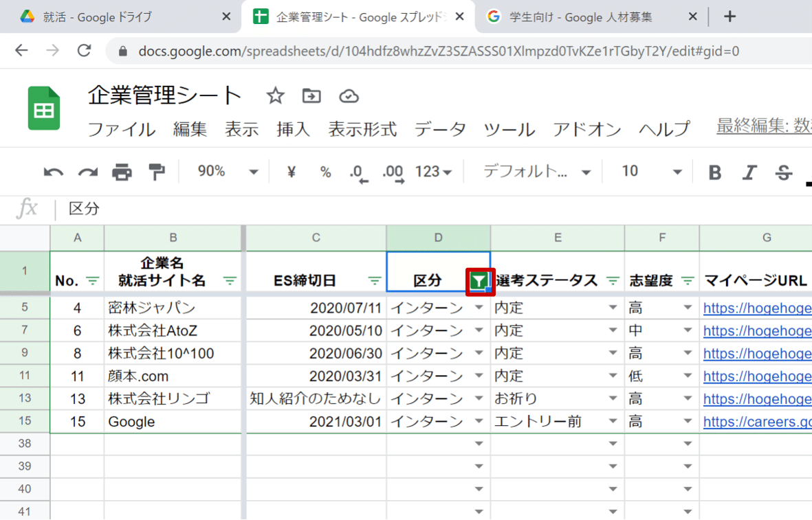Open 区分 dropdown in empty row 38

coord(479,444)
